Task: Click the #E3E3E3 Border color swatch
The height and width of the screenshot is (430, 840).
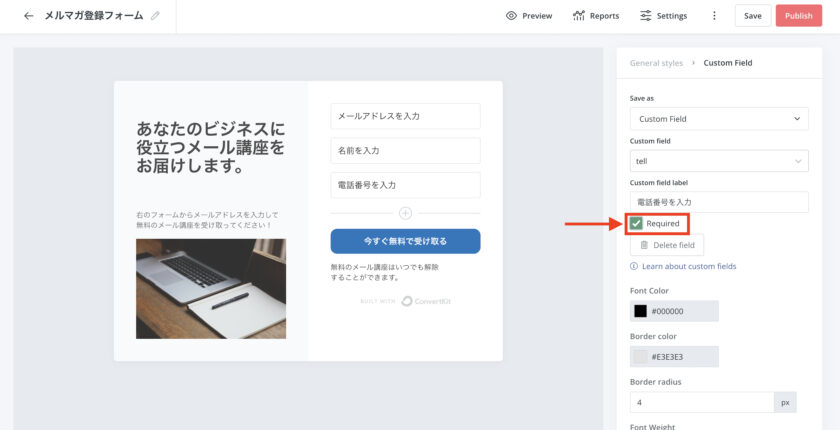Action: [640, 357]
